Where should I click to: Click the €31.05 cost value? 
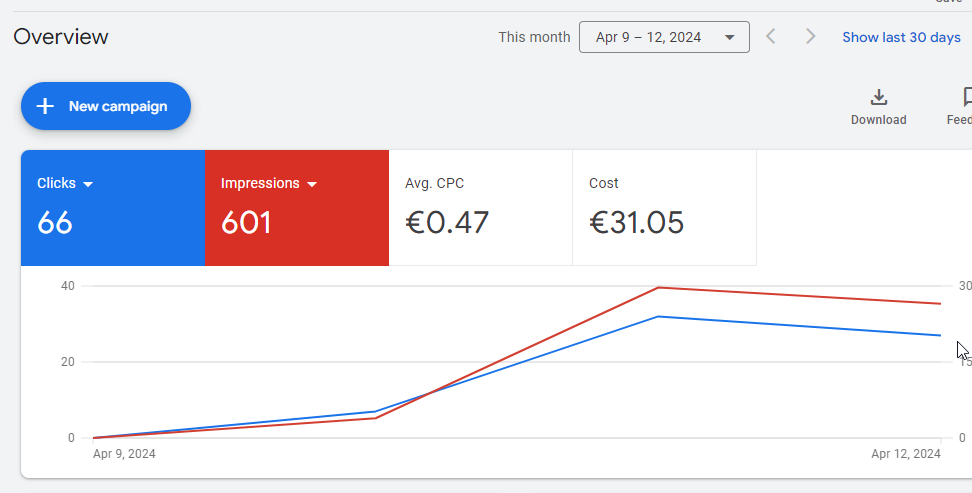tap(637, 223)
